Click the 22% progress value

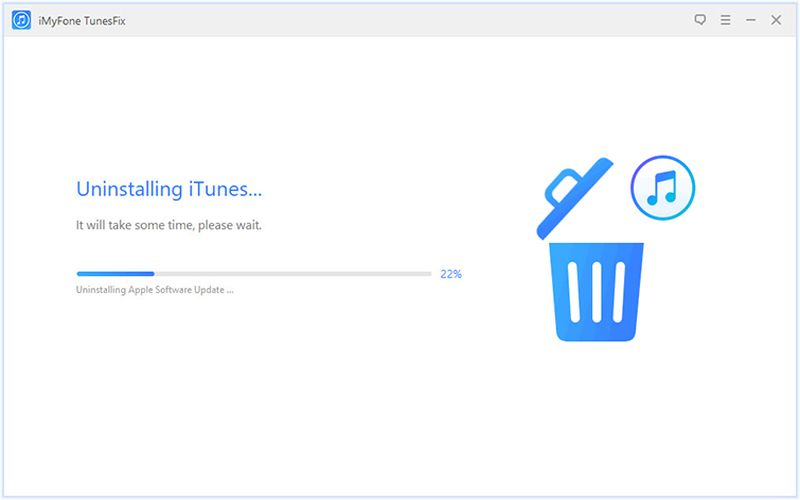tap(451, 274)
